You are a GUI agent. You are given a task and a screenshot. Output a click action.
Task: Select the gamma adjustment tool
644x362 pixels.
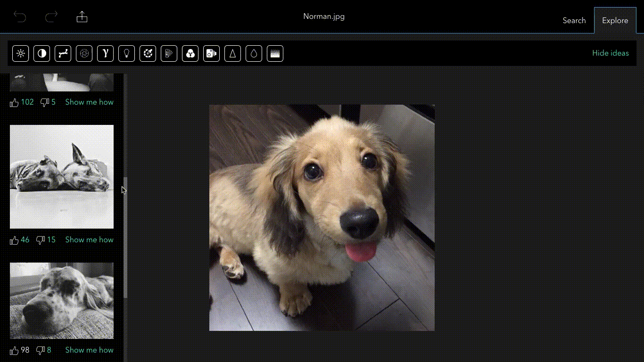[x=105, y=53]
